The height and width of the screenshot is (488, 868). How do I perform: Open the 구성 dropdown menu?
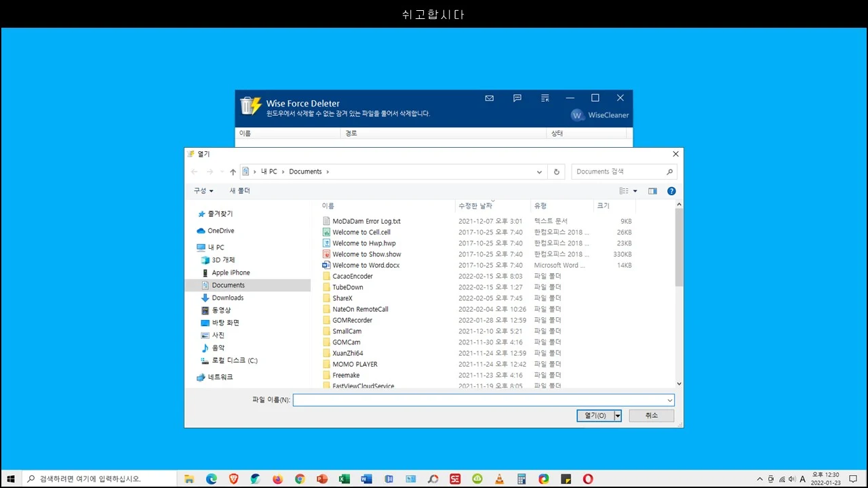tap(203, 191)
